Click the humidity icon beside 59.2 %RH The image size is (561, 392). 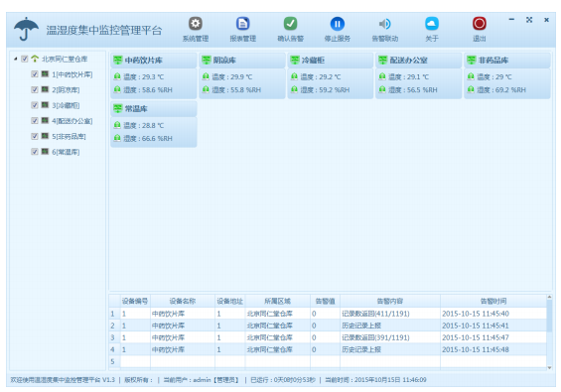tap(294, 89)
